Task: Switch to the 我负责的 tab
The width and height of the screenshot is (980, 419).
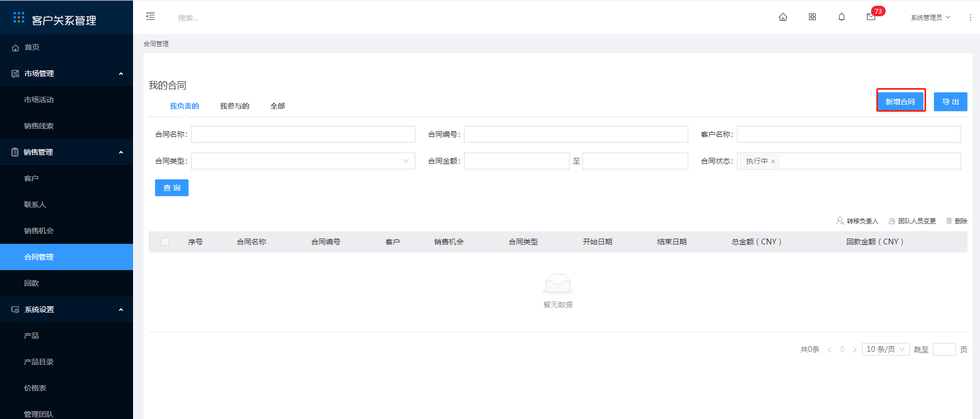Action: point(184,106)
